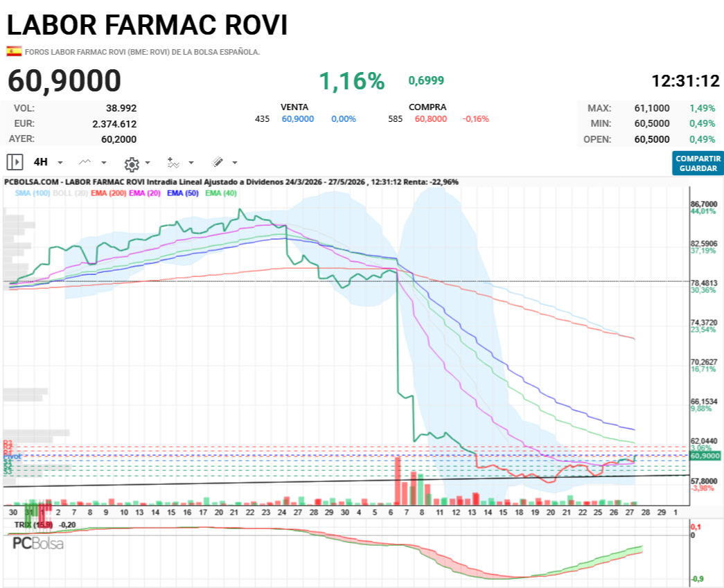Toggle the EMA (40) legend entry

(221, 193)
